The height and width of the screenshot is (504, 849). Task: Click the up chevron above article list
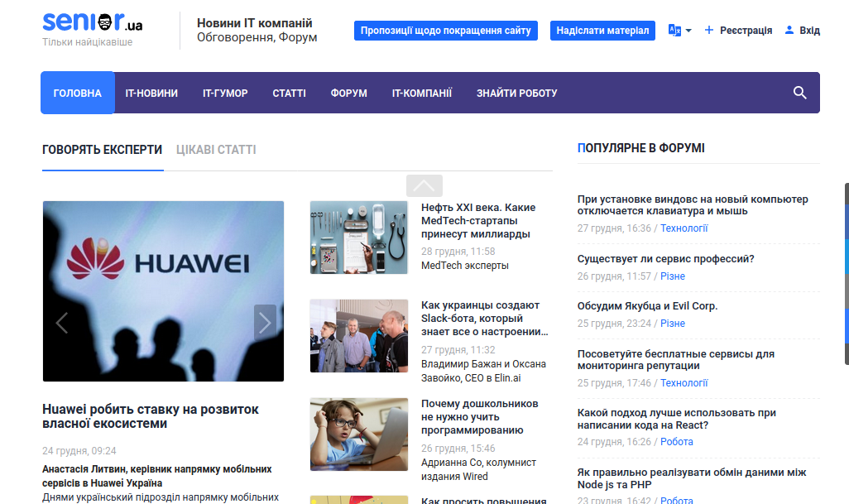pos(424,185)
